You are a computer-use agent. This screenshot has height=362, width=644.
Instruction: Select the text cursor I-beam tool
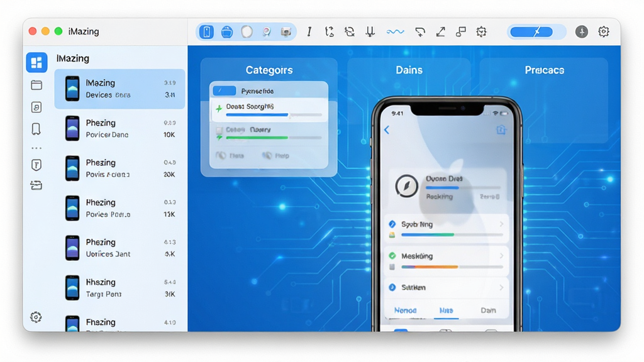tap(309, 31)
